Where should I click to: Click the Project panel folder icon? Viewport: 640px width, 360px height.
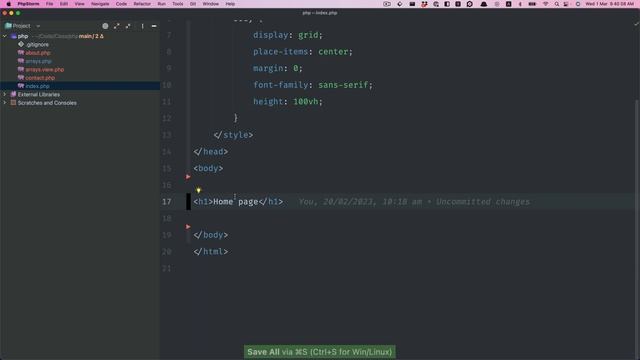pyautogui.click(x=8, y=26)
